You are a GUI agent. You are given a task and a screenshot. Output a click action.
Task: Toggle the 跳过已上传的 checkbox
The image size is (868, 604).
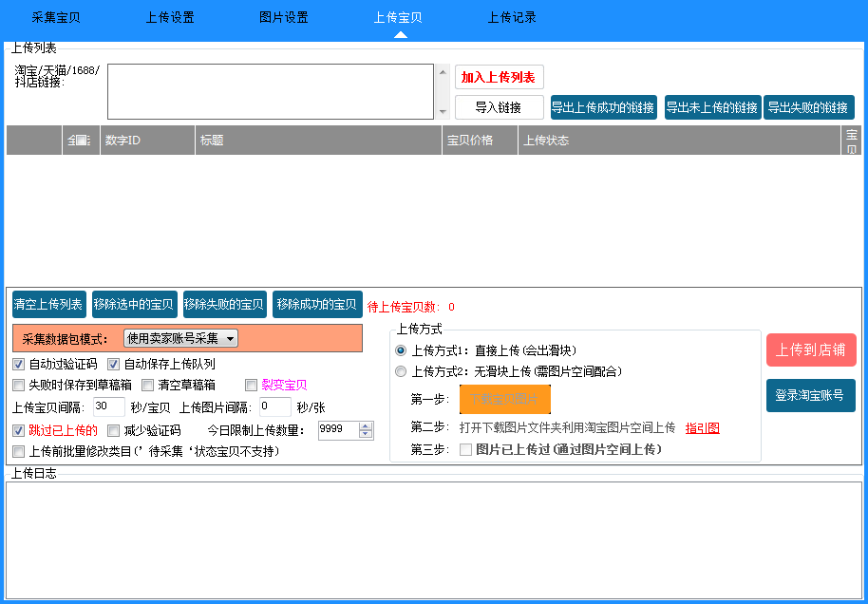(x=19, y=430)
